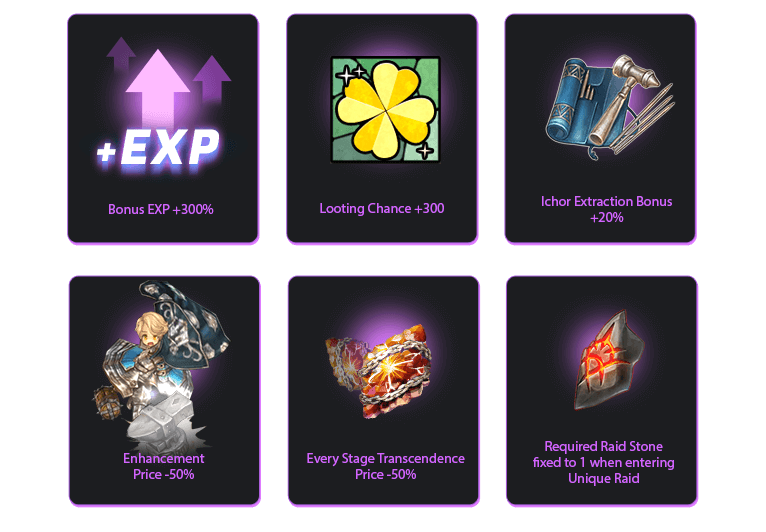Click the blue ichor extraction toolkit icon
766x532 pixels.
click(x=610, y=107)
